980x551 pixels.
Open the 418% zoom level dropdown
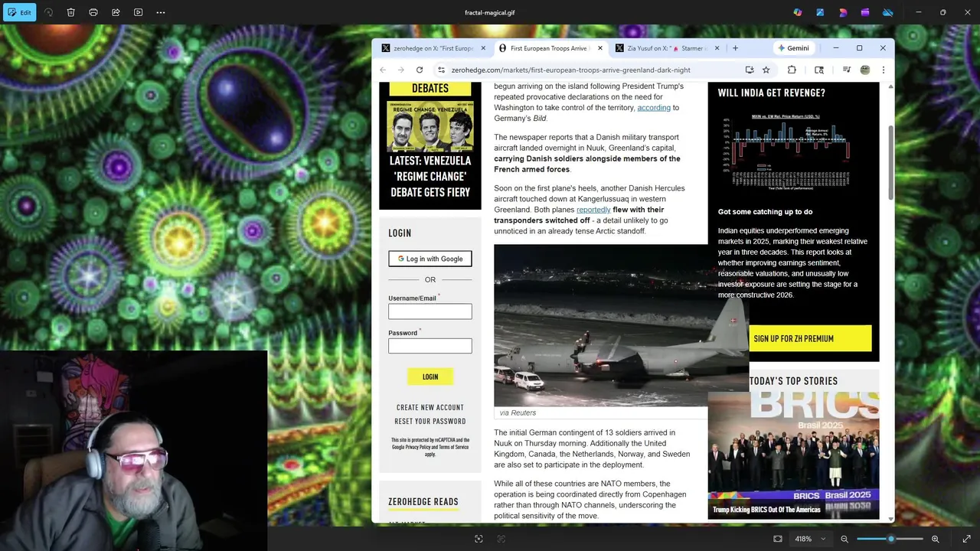click(810, 539)
